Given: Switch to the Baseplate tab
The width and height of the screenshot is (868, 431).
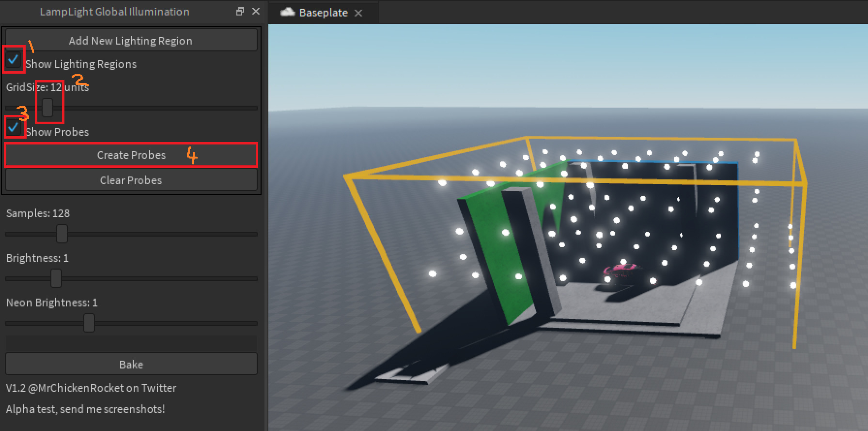Looking at the screenshot, I should click(323, 13).
